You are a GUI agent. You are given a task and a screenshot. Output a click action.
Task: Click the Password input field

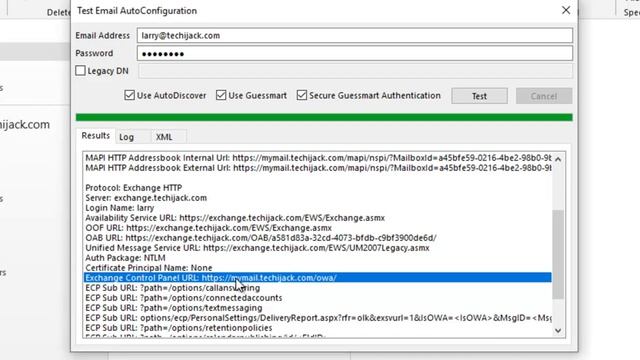pos(355,53)
